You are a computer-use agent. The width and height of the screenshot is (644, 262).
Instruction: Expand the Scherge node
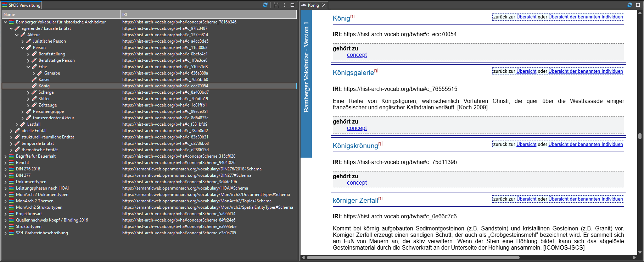pos(28,92)
